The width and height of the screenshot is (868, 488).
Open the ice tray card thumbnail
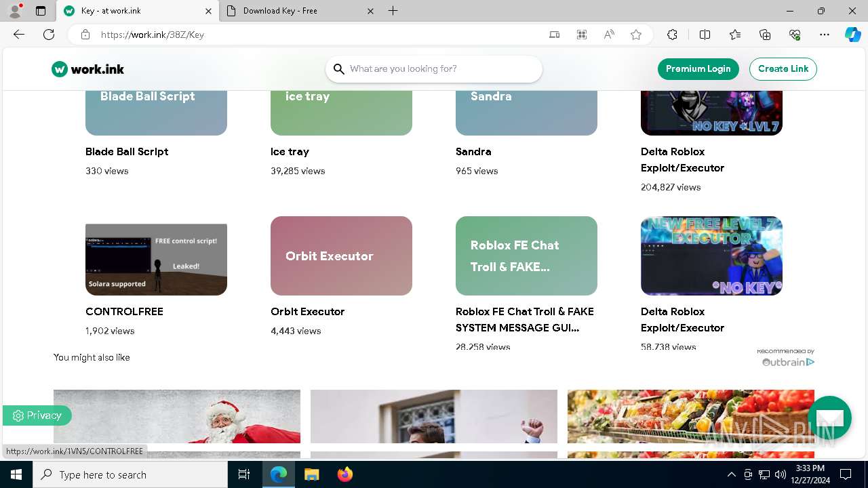[x=341, y=113]
